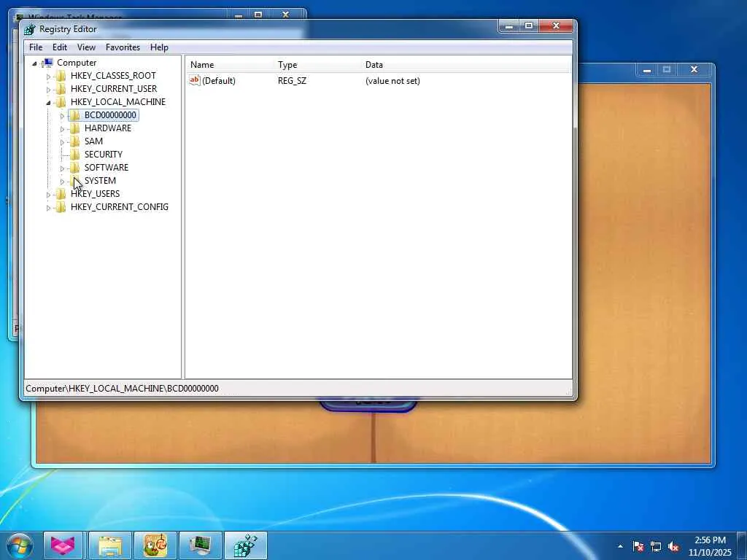The height and width of the screenshot is (560, 747).
Task: Expand HKEY_CURRENT_CONFIG arrow
Action: 48,208
